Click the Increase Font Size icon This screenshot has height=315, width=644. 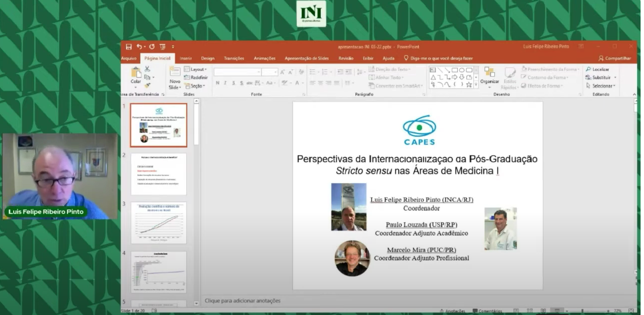click(283, 72)
